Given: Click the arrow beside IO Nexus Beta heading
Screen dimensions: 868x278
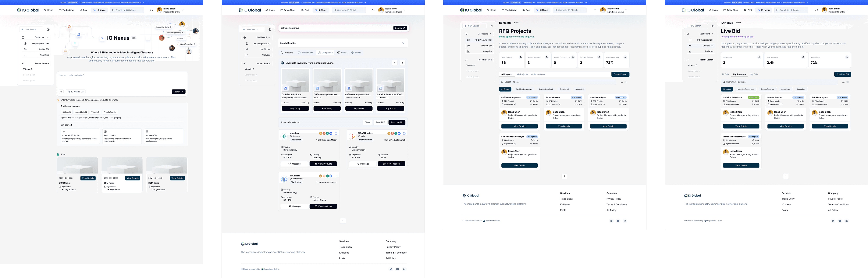Looking at the screenshot, I should [148, 38].
